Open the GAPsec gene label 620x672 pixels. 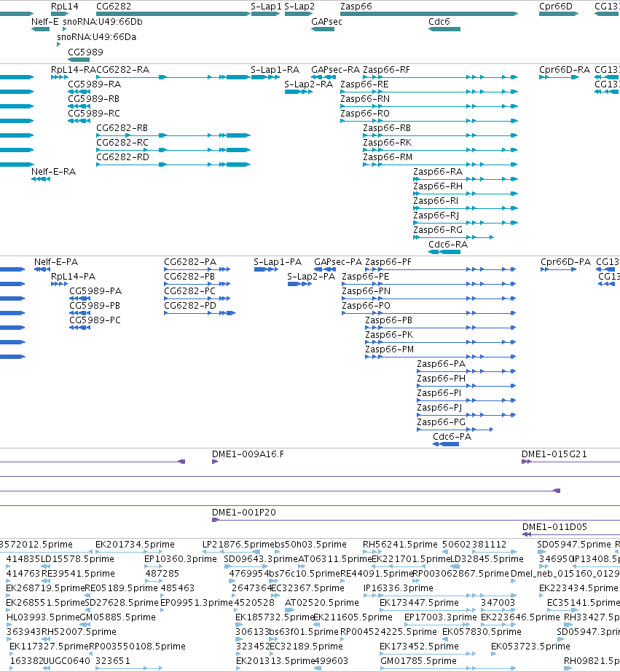coord(326,22)
